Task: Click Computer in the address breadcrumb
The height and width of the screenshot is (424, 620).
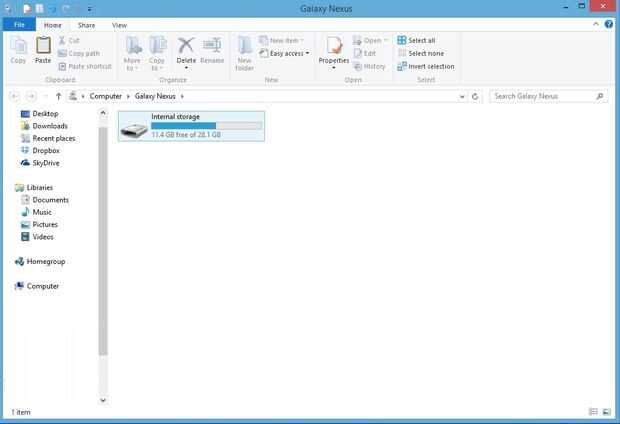Action: 106,97
